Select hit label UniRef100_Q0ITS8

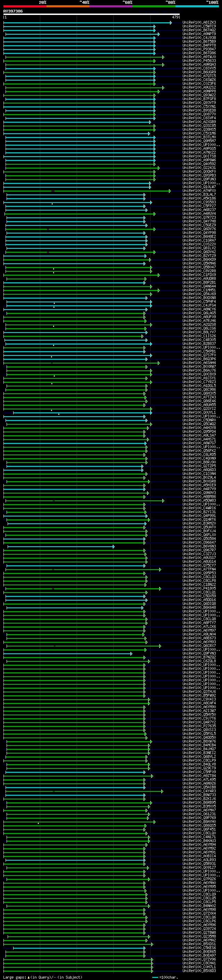click(199, 156)
